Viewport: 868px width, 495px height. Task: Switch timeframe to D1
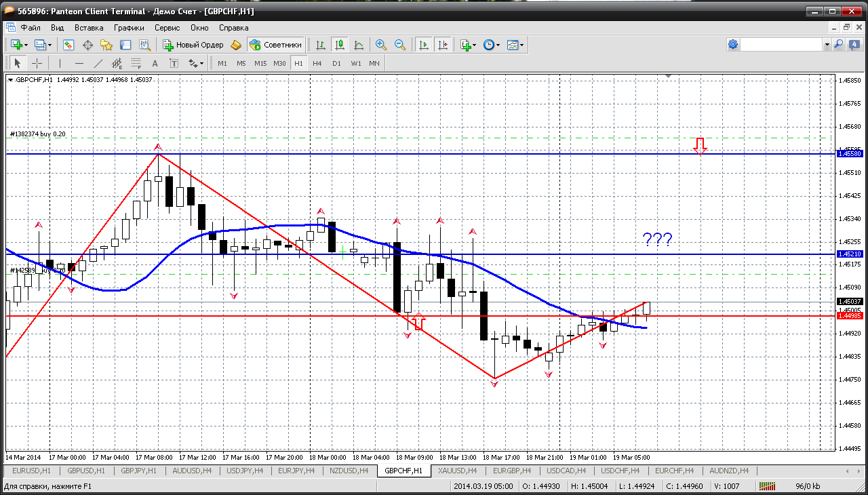[x=336, y=63]
